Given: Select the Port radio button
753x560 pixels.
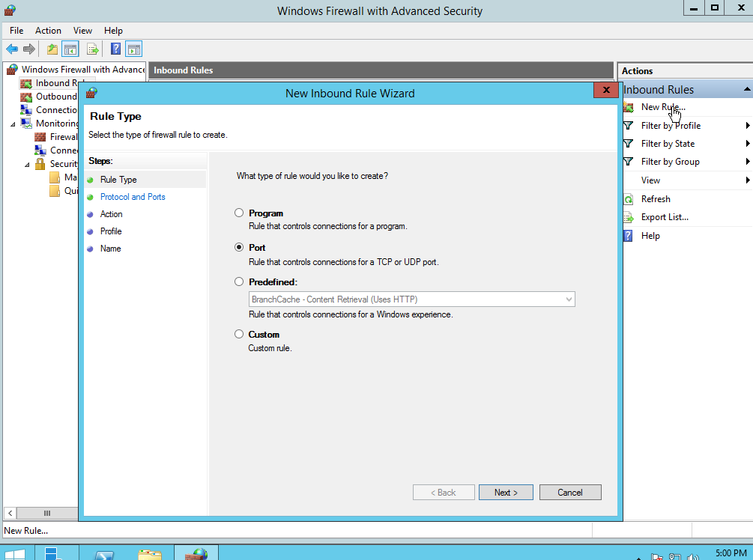Looking at the screenshot, I should click(x=239, y=247).
